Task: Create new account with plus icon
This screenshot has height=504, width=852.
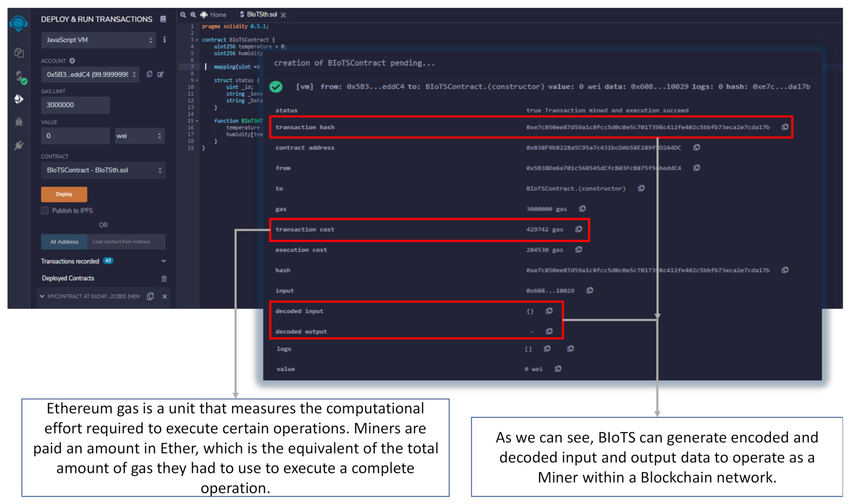Action: click(x=72, y=61)
